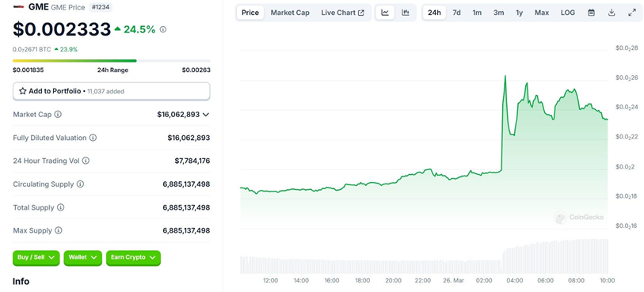
Task: Click Fully Diluted Valuation info icon
Action: [x=93, y=138]
